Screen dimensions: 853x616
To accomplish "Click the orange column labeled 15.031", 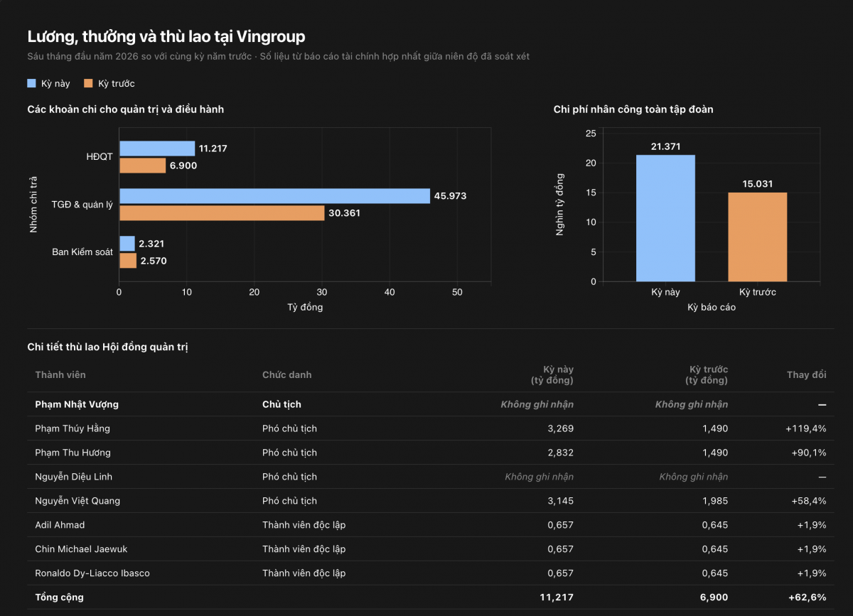I will [x=757, y=237].
